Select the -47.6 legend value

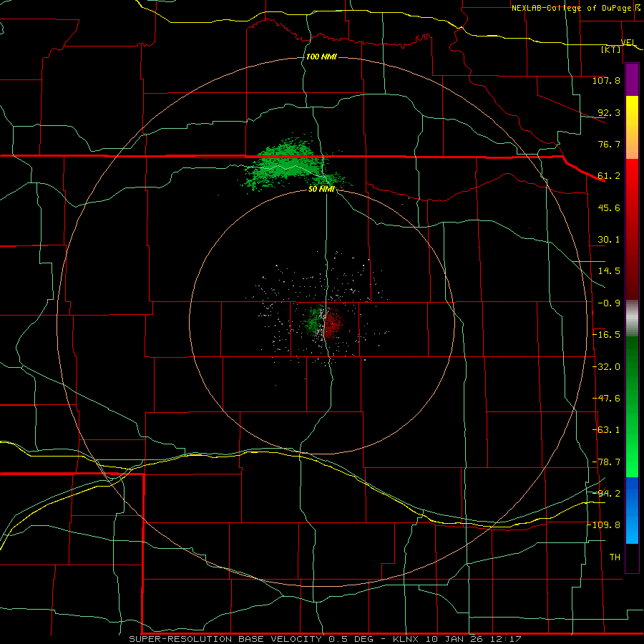606,399
